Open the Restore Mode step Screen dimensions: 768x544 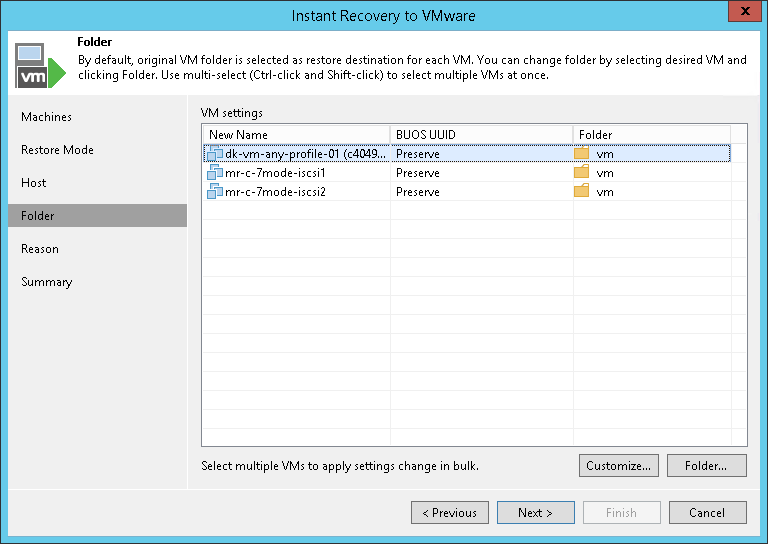[x=58, y=150]
